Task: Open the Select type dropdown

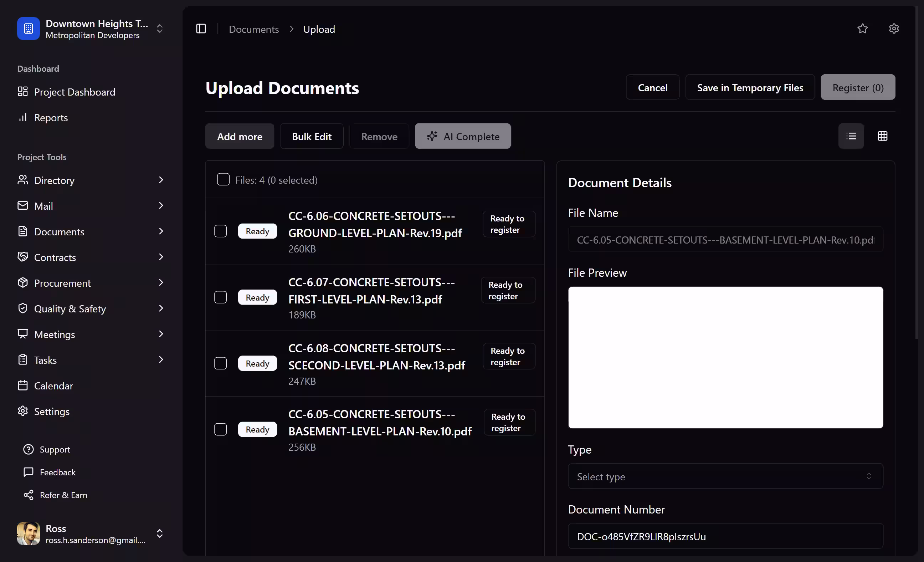Action: [x=725, y=476]
